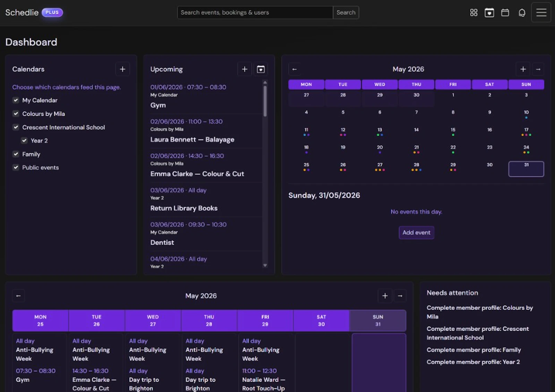Image resolution: width=555 pixels, height=392 pixels.
Task: Go to next week in week view
Action: 400,296
